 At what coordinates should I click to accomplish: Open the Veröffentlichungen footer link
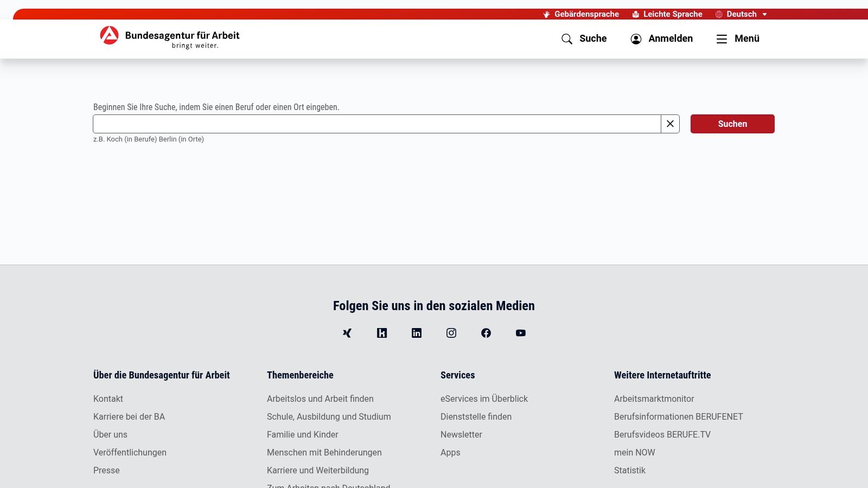point(130,452)
